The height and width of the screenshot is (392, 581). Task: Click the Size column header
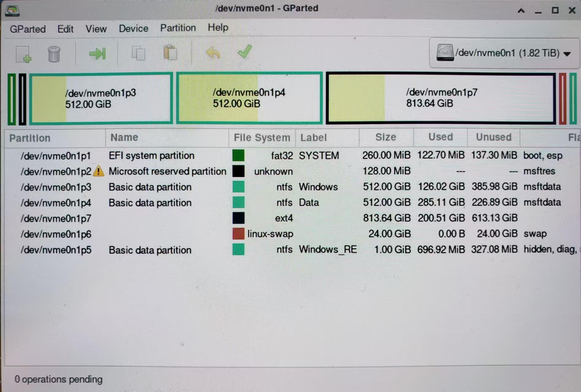(386, 137)
